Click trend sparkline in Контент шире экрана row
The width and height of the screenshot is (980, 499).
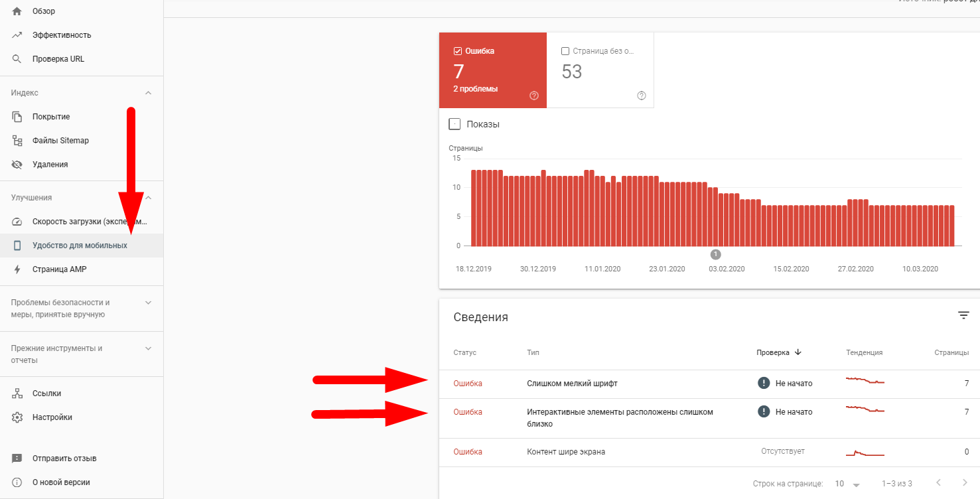point(865,453)
